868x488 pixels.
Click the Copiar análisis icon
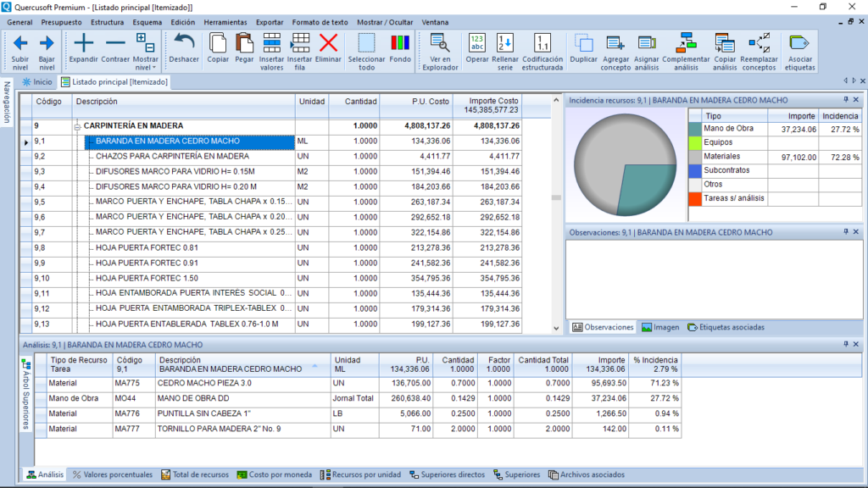725,43
